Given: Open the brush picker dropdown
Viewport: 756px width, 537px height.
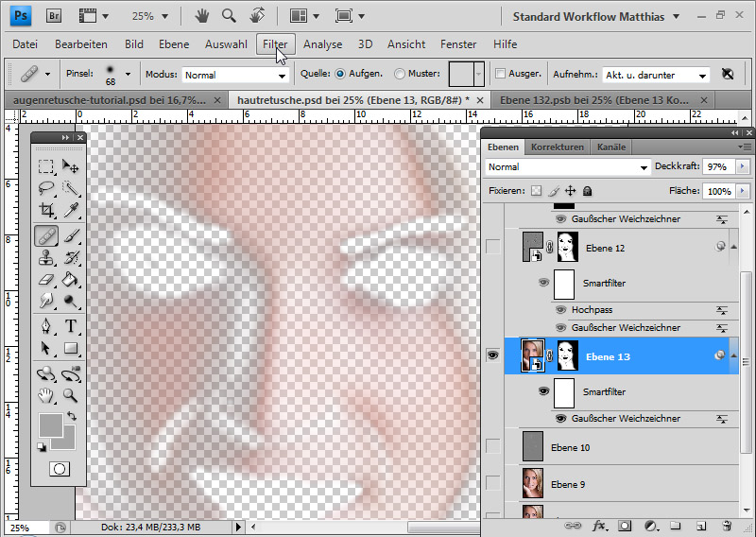Looking at the screenshot, I should pyautogui.click(x=128, y=75).
